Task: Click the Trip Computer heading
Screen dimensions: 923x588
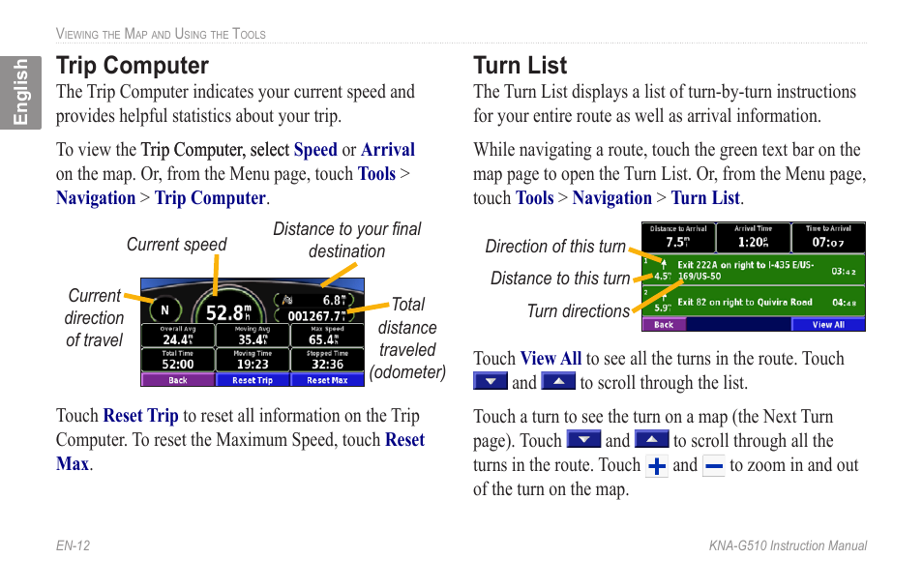Action: click(x=133, y=66)
